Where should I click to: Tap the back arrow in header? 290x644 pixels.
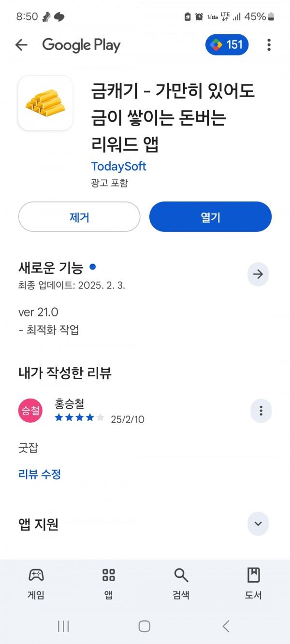point(21,45)
